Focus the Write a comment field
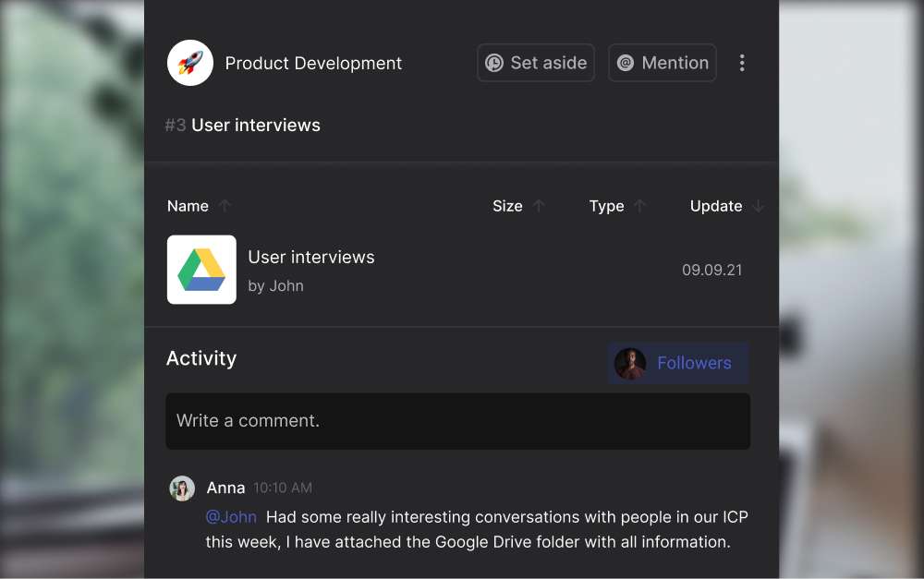The image size is (924, 579). pos(457,421)
